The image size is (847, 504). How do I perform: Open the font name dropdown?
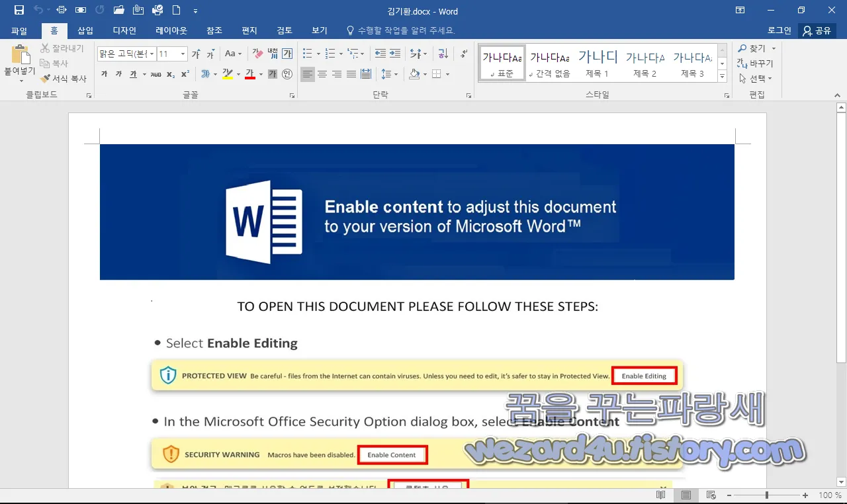[x=152, y=54]
